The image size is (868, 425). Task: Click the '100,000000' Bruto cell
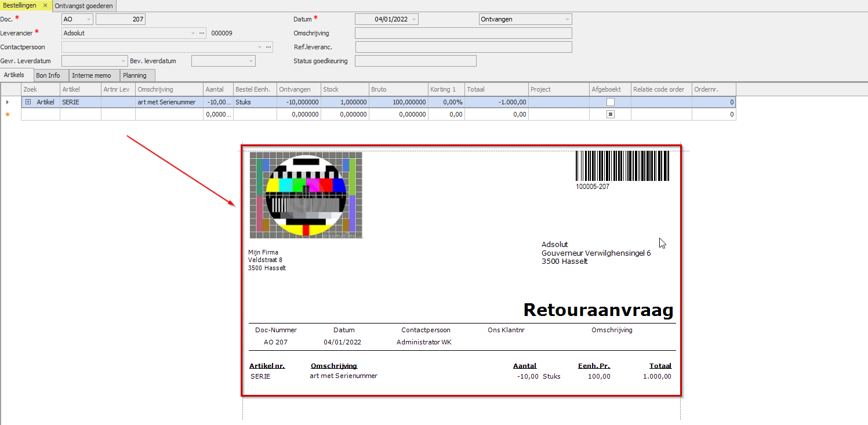[x=399, y=102]
